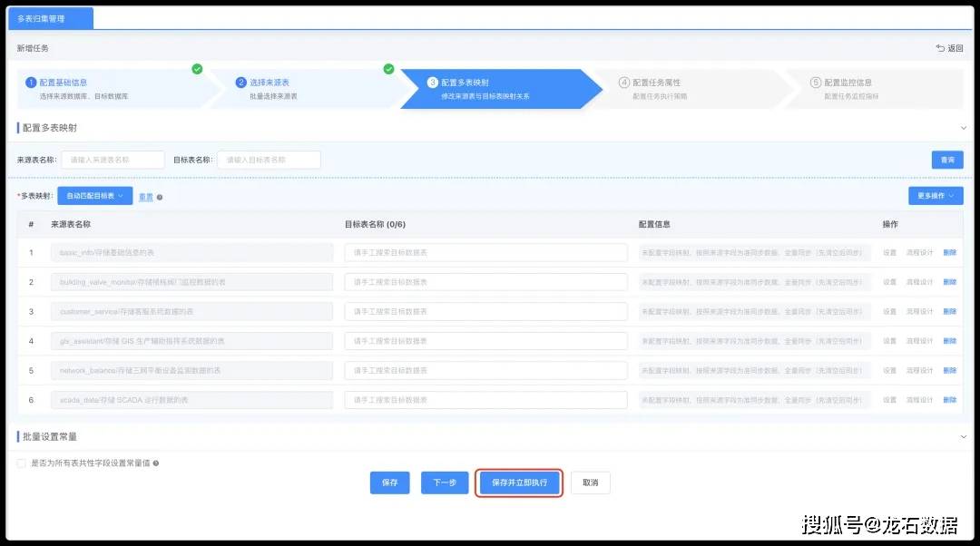This screenshot has height=546, width=980.
Task: Collapse the 配置多表映射 section
Action: point(962,129)
